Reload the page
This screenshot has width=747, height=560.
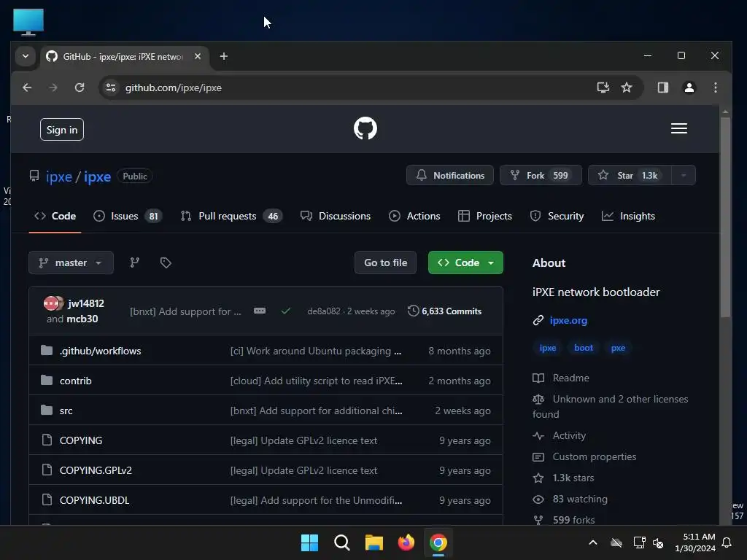(x=80, y=87)
